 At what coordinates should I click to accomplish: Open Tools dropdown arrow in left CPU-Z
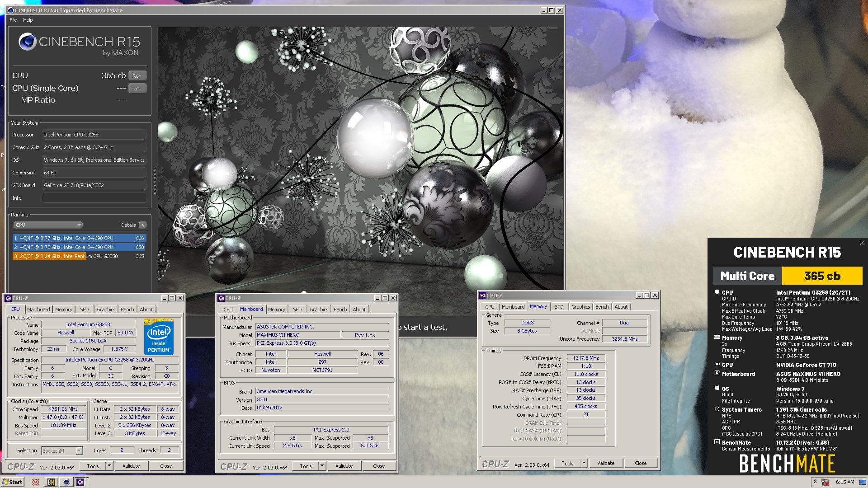pyautogui.click(x=109, y=466)
